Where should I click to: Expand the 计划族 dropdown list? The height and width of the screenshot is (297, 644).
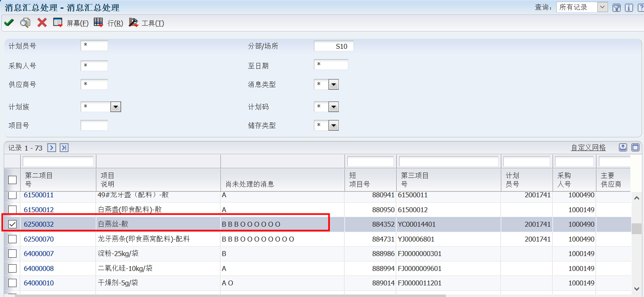click(x=116, y=107)
